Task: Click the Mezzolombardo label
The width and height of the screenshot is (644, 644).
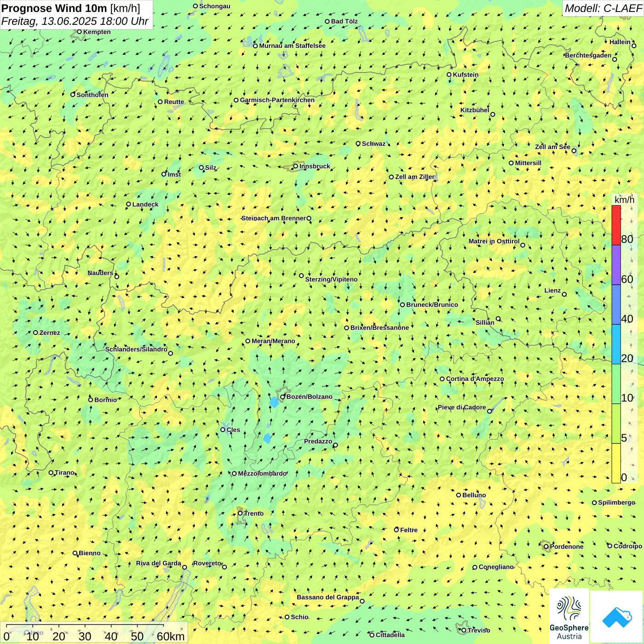Action: point(262,473)
